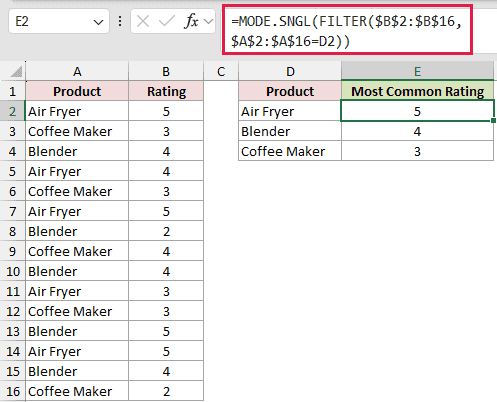The height and width of the screenshot is (402, 497).
Task: Click the fill handle on cell E2
Action: point(493,120)
